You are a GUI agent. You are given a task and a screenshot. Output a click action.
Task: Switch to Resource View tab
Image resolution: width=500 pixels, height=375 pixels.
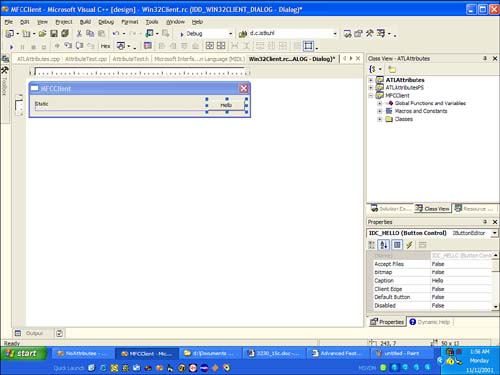point(474,209)
